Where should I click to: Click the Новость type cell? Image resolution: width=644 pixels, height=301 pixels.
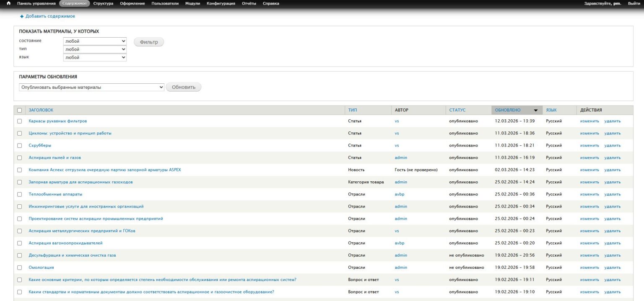356,170
